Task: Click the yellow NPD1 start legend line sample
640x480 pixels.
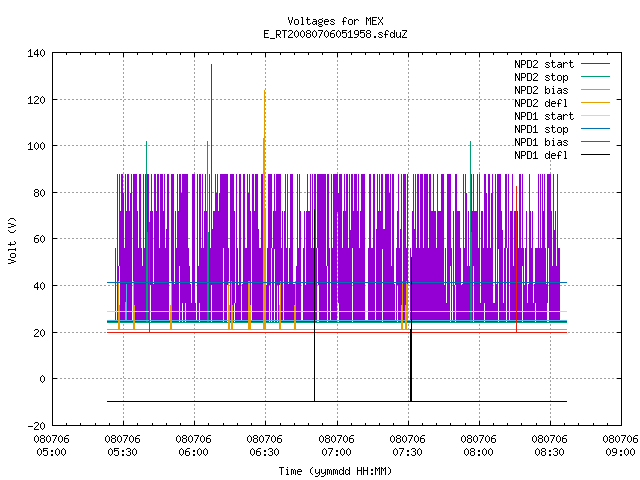Action: point(595,116)
